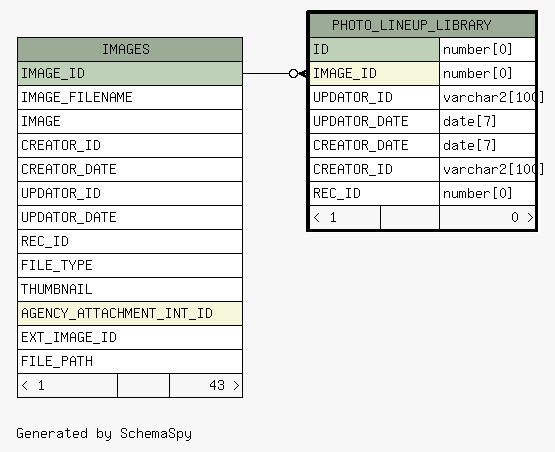Image resolution: width=555 pixels, height=452 pixels.
Task: Click the FILE_PATH column in IMAGES
Action: click(x=130, y=361)
